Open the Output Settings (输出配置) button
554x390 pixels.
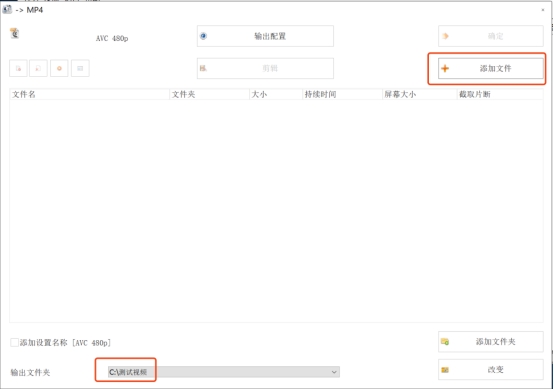[x=265, y=36]
